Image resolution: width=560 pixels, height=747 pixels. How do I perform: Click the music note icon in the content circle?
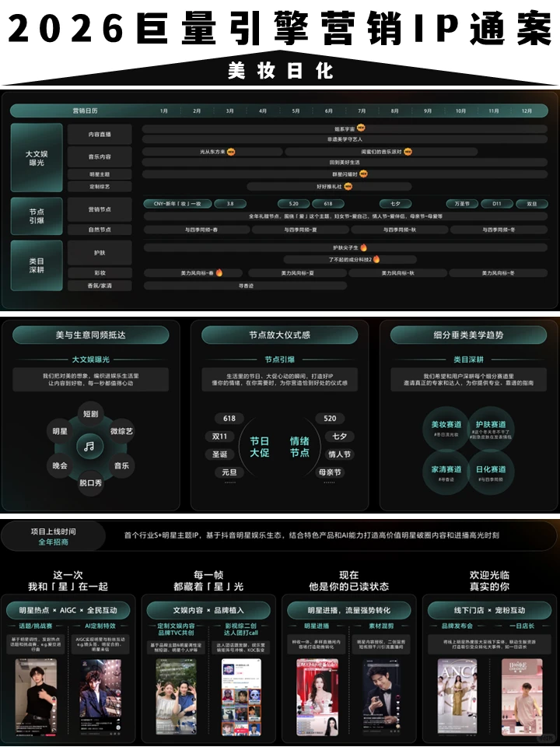[x=89, y=447]
